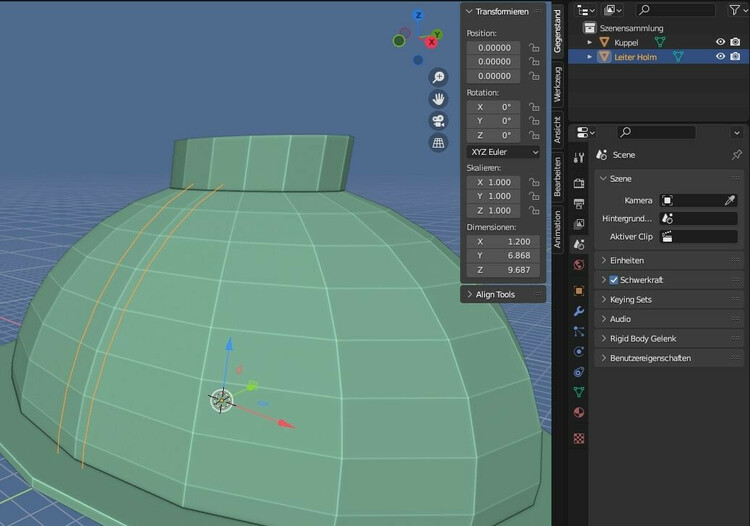The width and height of the screenshot is (750, 526).
Task: Click the pan view hand icon
Action: pos(438,99)
